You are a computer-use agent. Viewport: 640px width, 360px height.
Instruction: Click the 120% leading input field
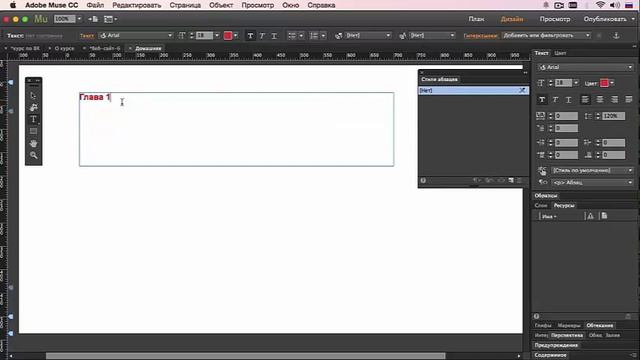613,116
